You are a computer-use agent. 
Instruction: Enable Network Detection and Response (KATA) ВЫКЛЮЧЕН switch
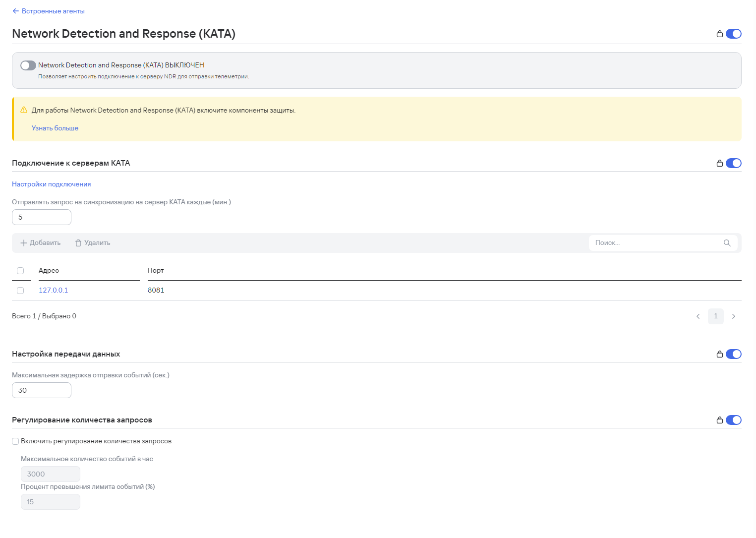[28, 65]
